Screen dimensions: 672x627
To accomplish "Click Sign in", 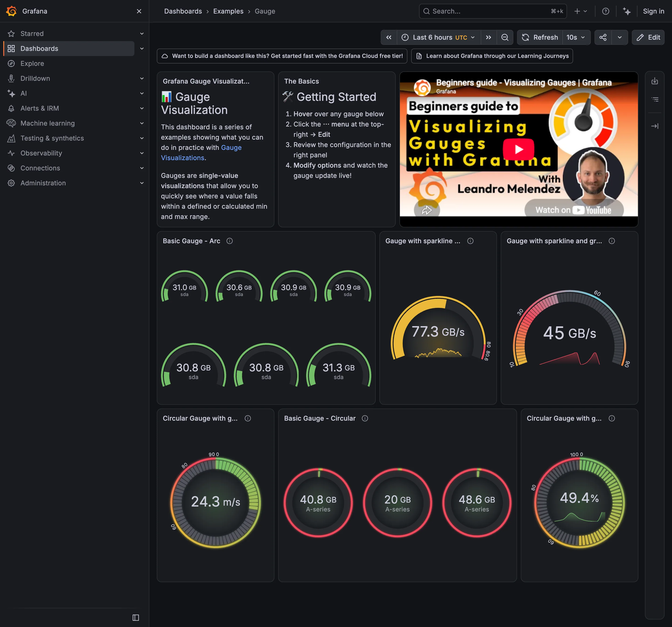I will [x=653, y=11].
